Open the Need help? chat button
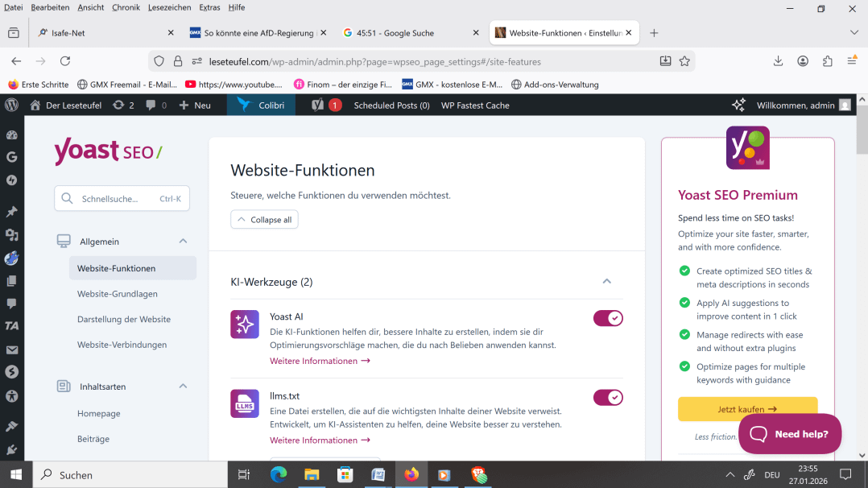Image resolution: width=868 pixels, height=488 pixels. tap(790, 434)
